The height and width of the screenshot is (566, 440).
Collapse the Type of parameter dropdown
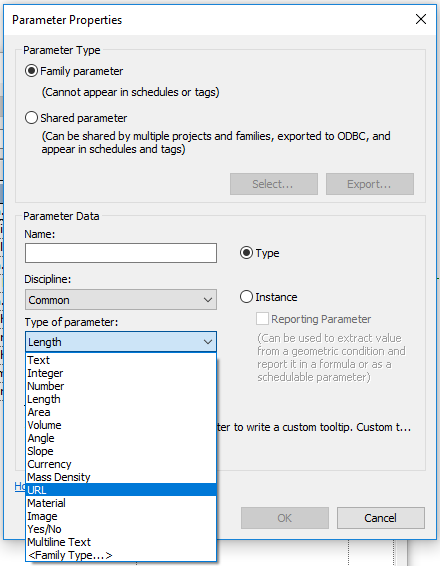pyautogui.click(x=121, y=341)
